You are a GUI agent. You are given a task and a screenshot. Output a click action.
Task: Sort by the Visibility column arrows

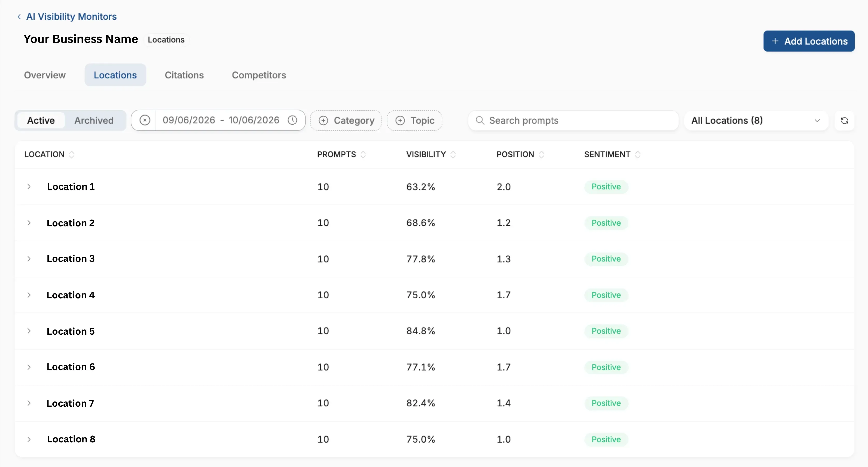453,155
